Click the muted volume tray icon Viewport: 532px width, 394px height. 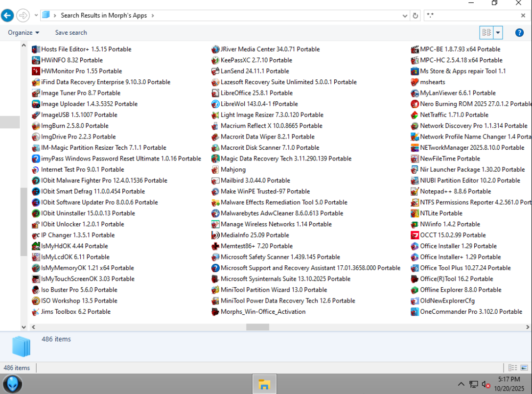[x=486, y=385]
